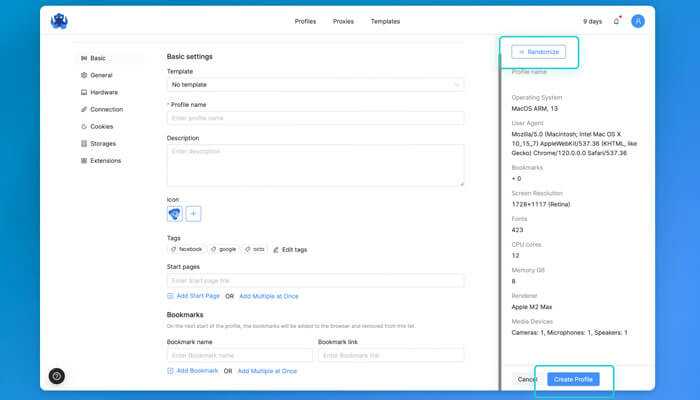
Task: Expand the Template dropdown
Action: click(315, 85)
